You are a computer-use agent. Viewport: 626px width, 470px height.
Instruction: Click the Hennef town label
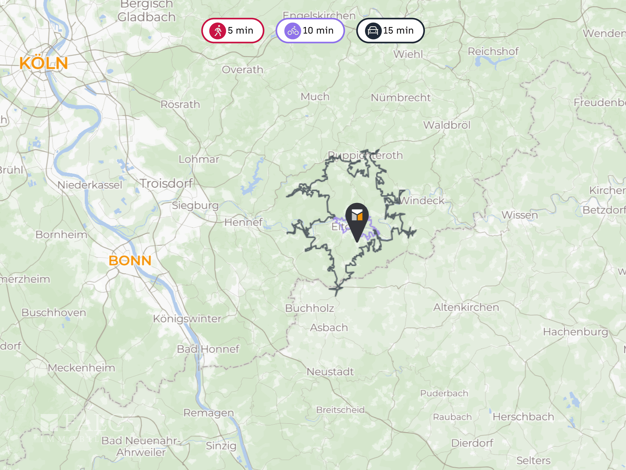coord(244,222)
